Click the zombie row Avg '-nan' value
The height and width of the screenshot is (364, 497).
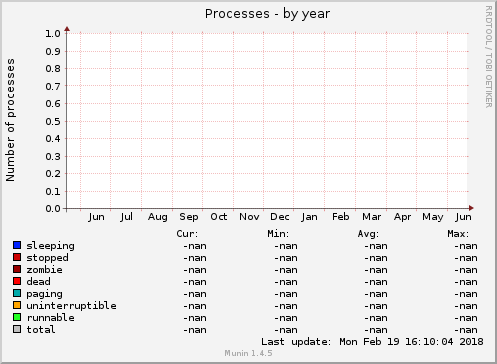[376, 270]
